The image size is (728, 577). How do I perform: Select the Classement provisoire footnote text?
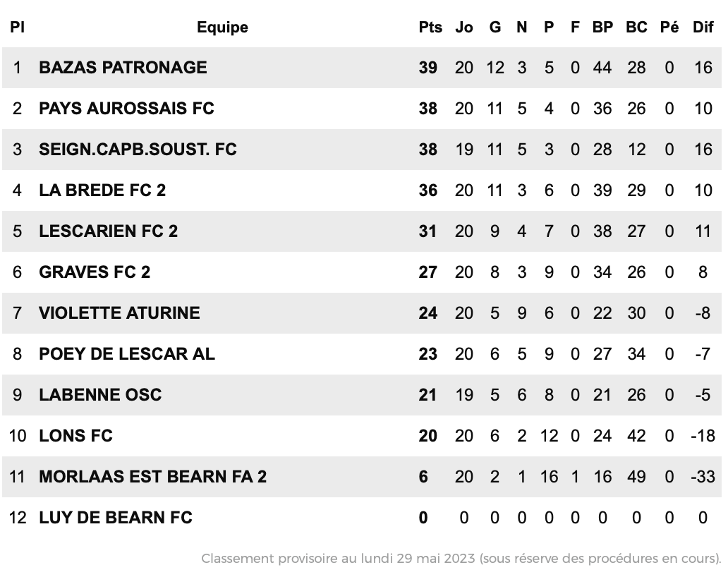(461, 558)
